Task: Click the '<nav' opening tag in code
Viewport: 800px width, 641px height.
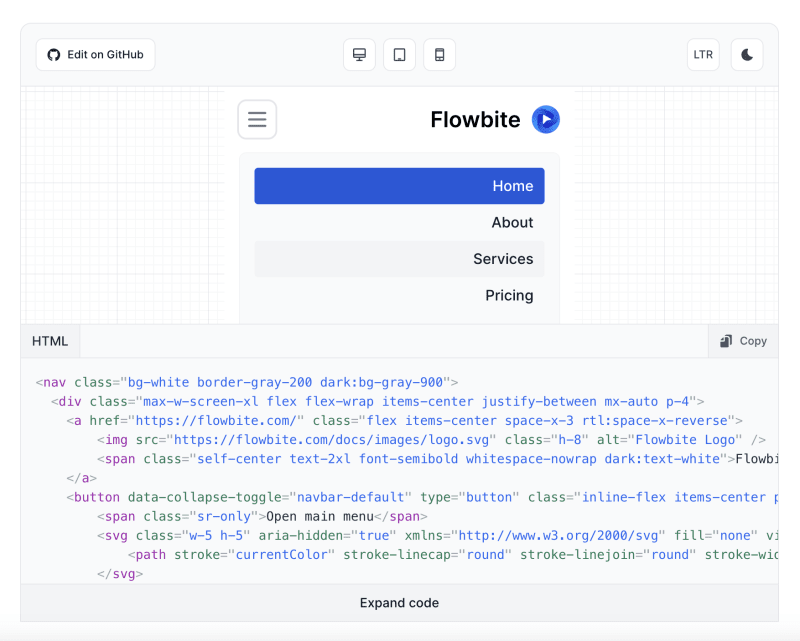Action: [x=51, y=382]
